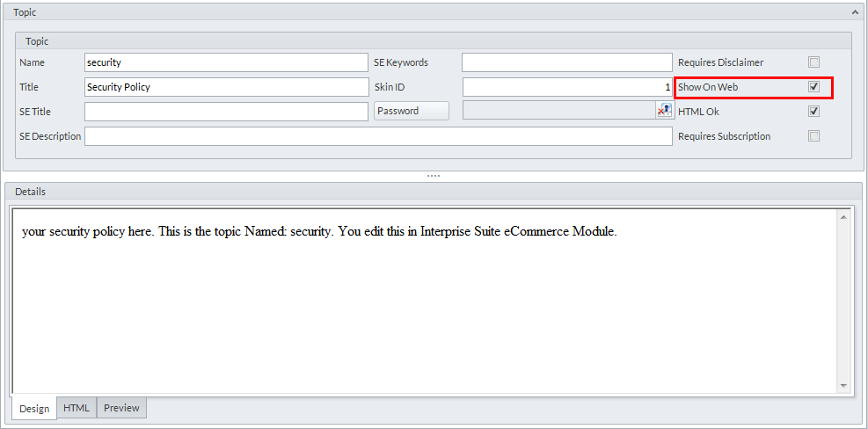Click into the Name field containing security
This screenshot has width=868, height=429.
226,62
